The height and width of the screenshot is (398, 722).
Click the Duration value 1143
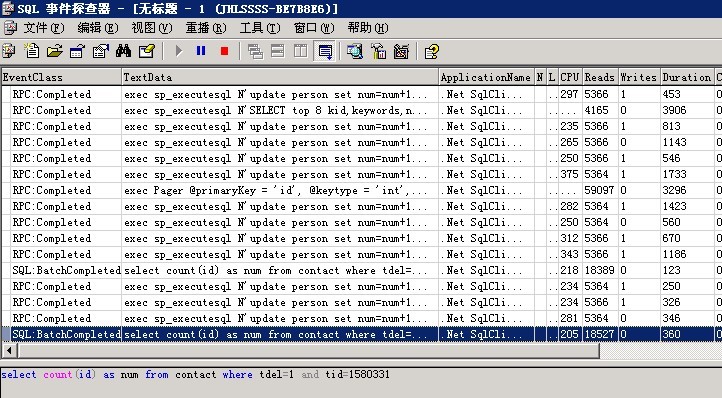(674, 142)
